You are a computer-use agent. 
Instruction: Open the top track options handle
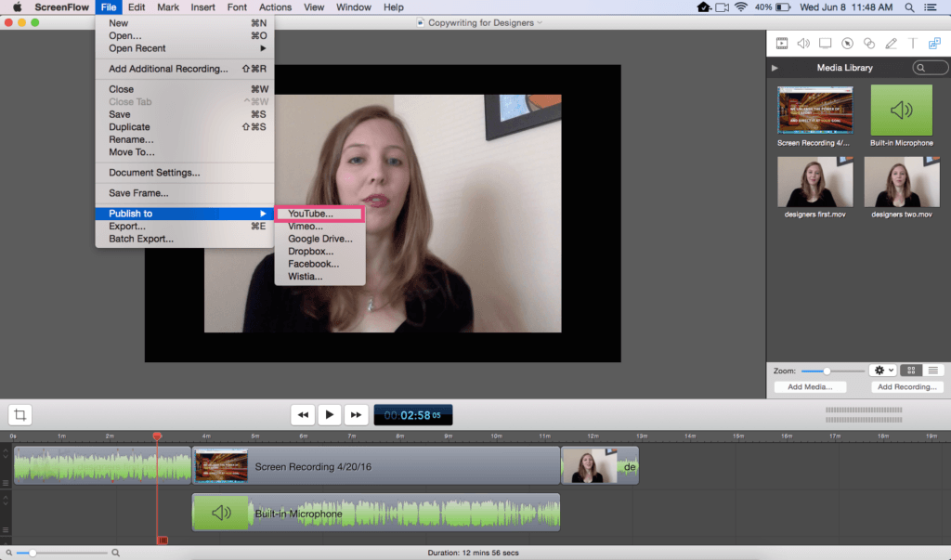click(x=6, y=483)
